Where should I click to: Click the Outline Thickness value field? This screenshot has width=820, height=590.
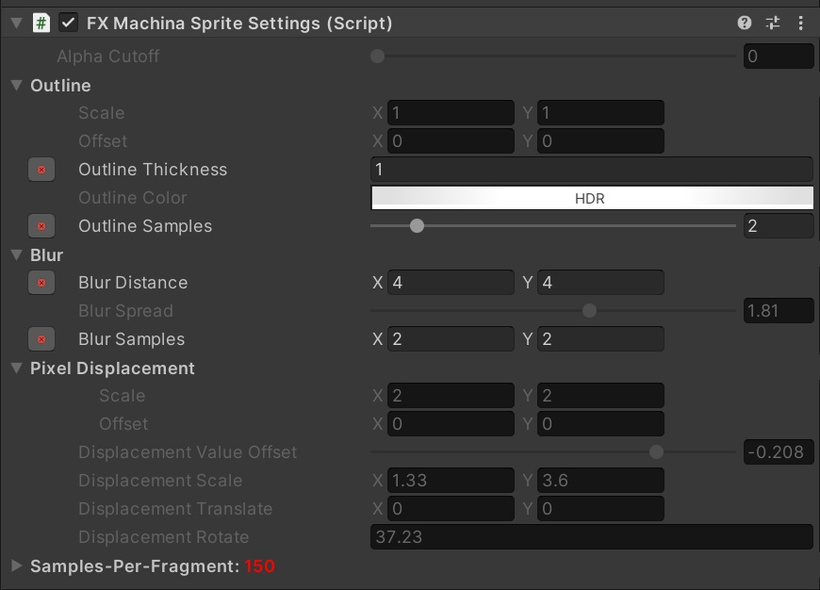[x=592, y=169]
